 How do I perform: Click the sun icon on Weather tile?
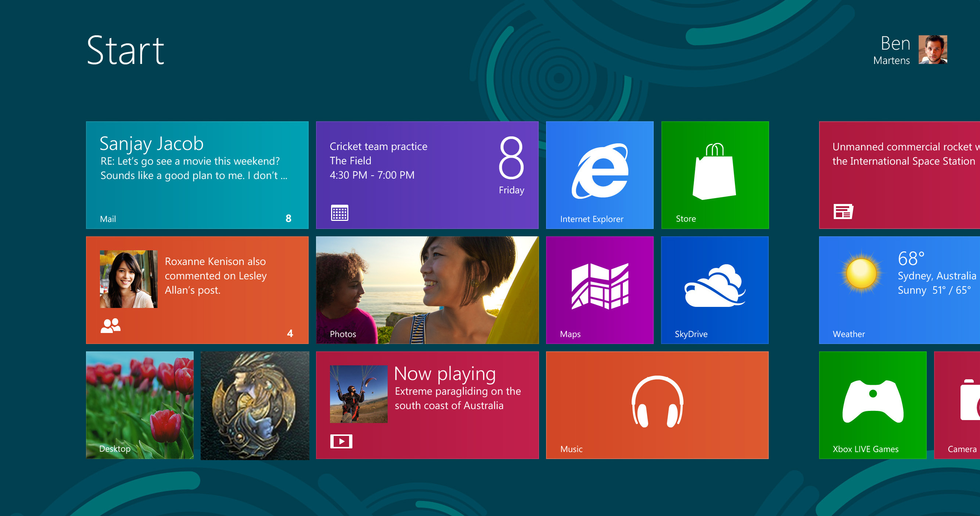pos(861,273)
